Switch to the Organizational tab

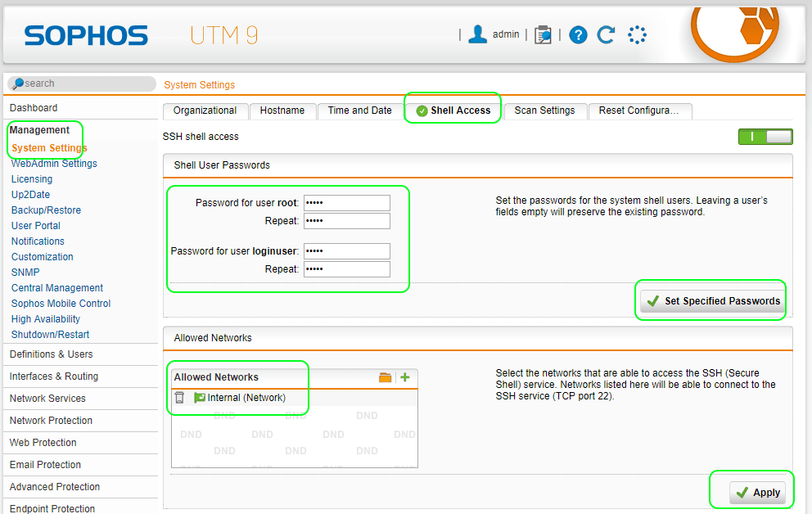205,110
